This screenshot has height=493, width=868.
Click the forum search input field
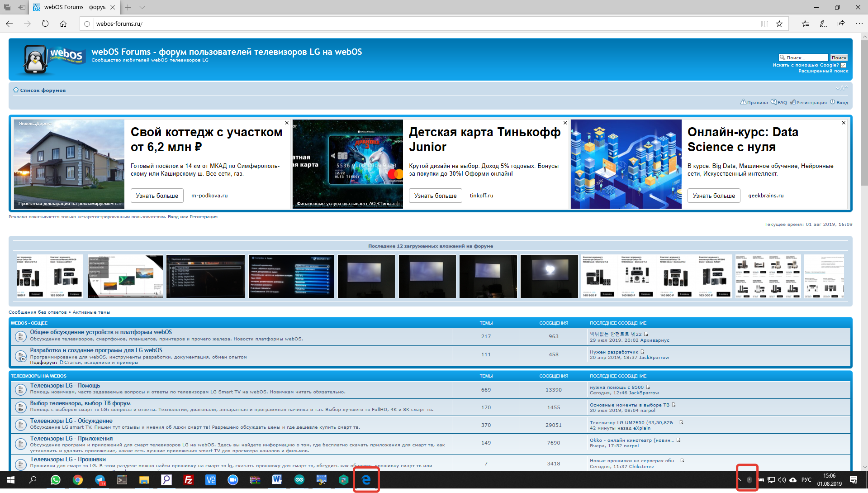[803, 57]
